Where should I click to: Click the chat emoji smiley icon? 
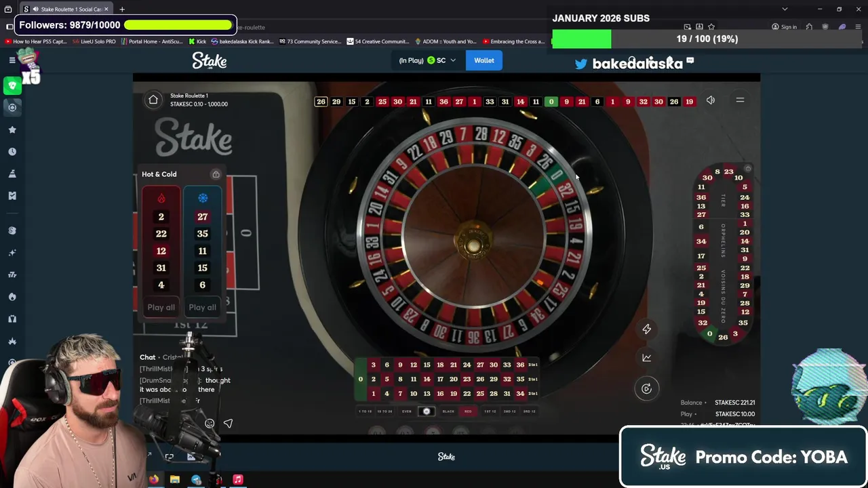[x=210, y=424]
